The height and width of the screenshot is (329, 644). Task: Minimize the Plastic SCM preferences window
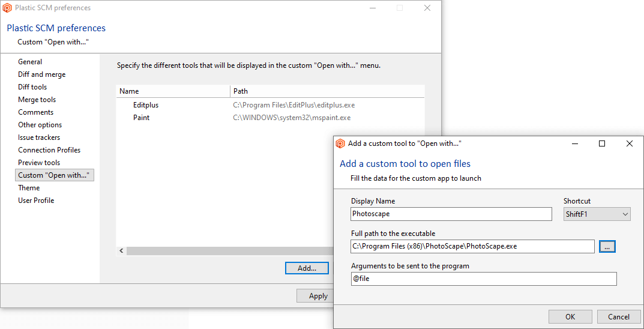[372, 8]
